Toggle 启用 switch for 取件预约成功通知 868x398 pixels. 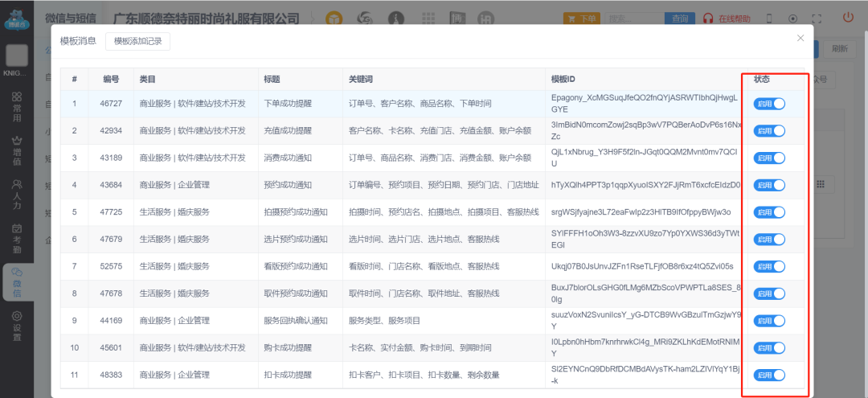coord(769,293)
